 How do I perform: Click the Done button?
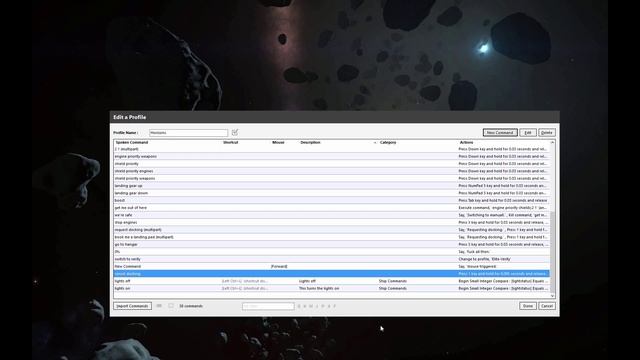(x=528, y=306)
